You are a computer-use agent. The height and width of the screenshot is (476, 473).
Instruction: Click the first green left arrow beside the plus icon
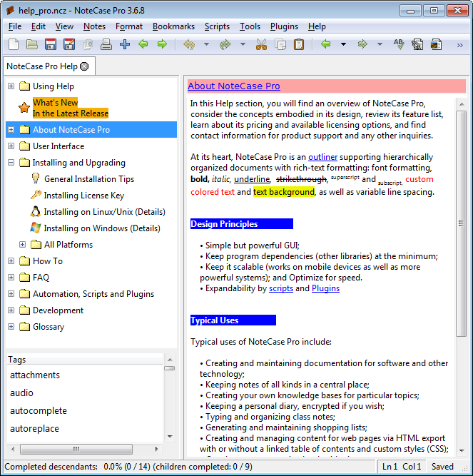point(143,44)
